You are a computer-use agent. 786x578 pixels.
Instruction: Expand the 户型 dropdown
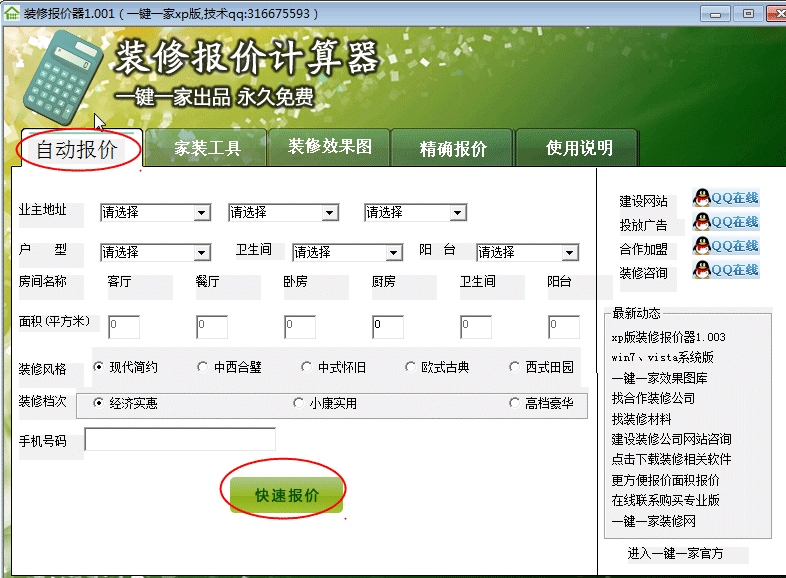pos(155,252)
